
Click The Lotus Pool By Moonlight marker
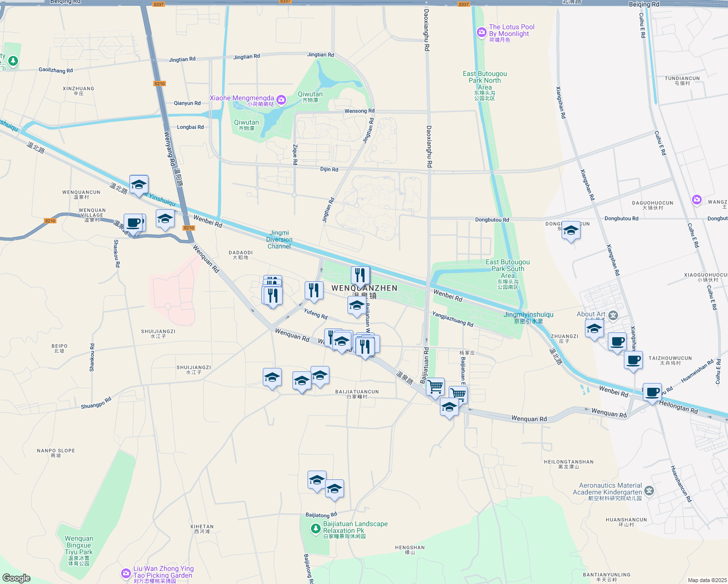(481, 32)
